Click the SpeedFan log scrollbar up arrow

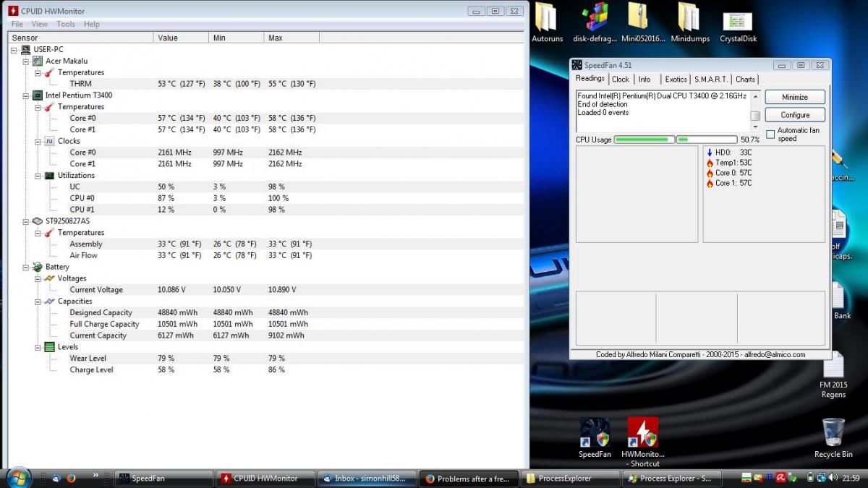click(755, 95)
